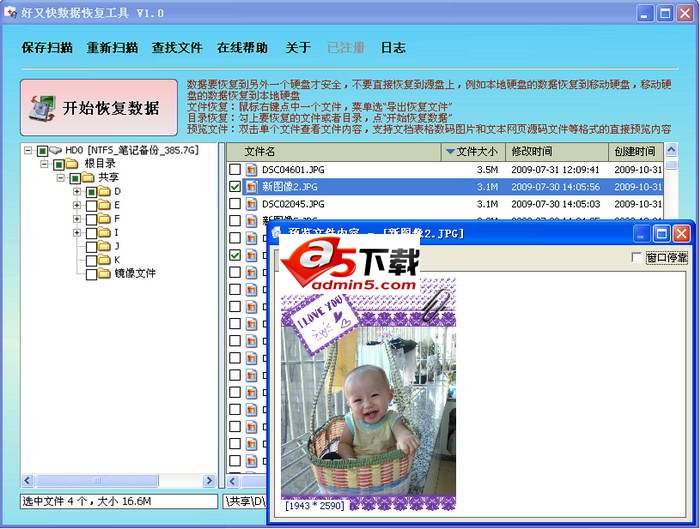Toggle checkbox for HD0 drive

click(x=42, y=151)
